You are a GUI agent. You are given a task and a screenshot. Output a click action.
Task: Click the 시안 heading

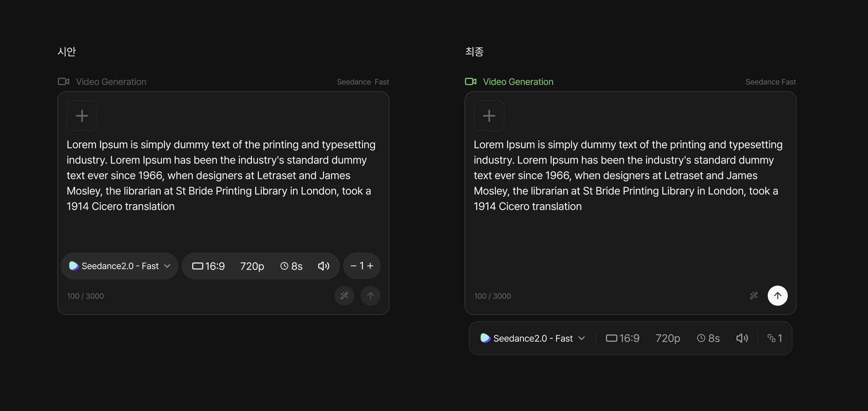(x=67, y=52)
